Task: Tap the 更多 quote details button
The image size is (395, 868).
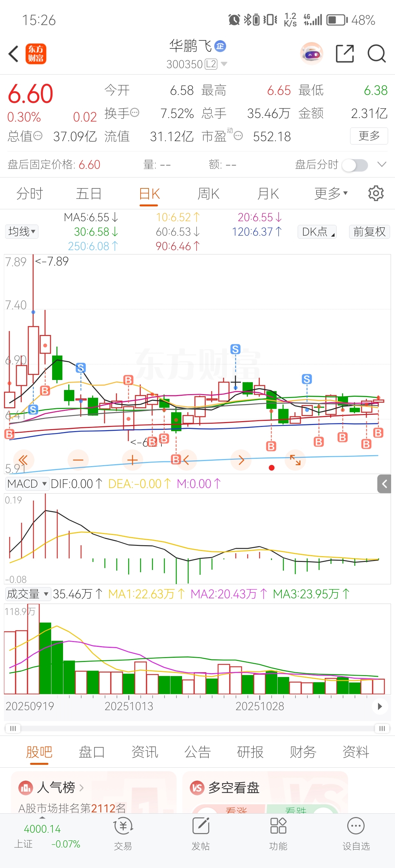Action: click(x=369, y=136)
